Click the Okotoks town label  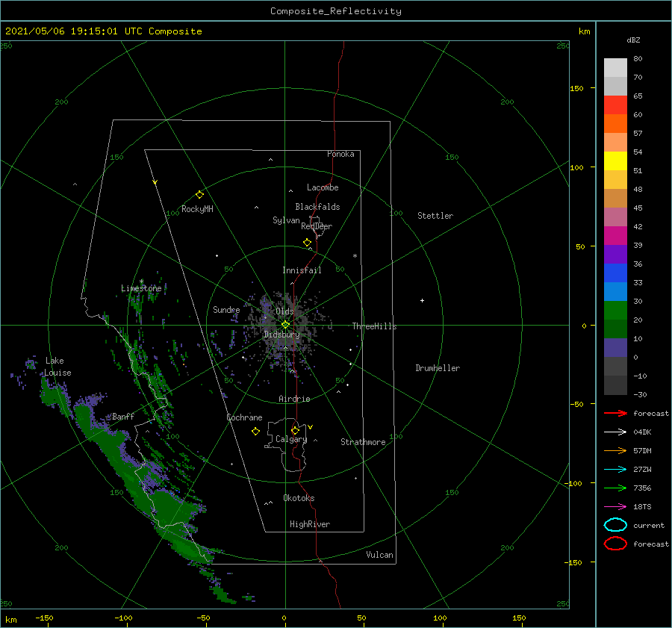pos(299,498)
